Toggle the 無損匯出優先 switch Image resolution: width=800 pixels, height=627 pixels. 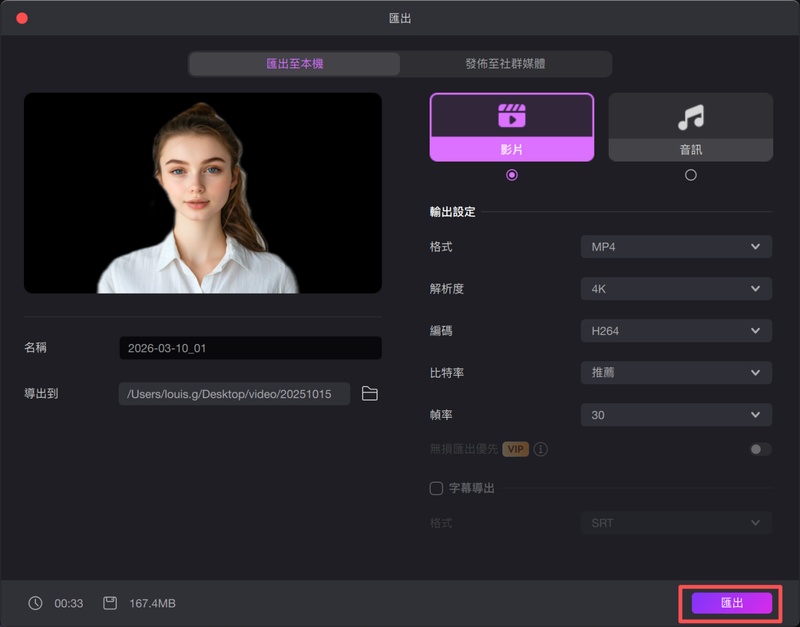coord(760,449)
